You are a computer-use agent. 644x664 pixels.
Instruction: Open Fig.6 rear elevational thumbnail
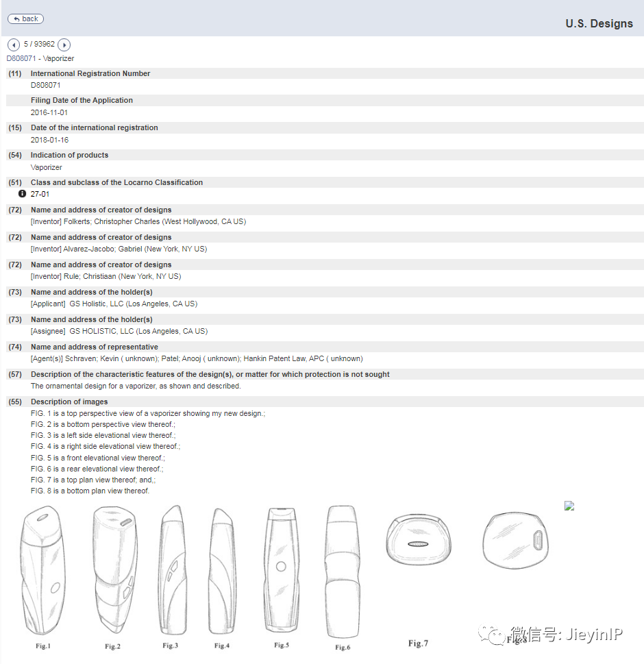coord(343,571)
